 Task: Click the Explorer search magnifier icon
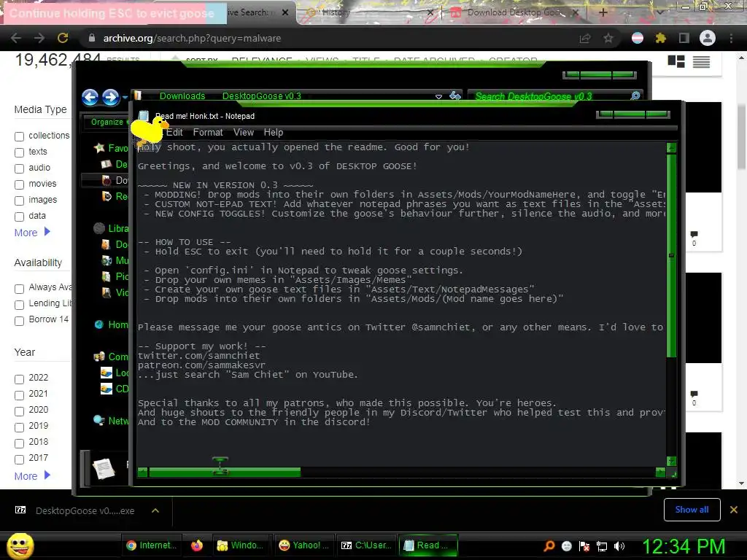(635, 96)
